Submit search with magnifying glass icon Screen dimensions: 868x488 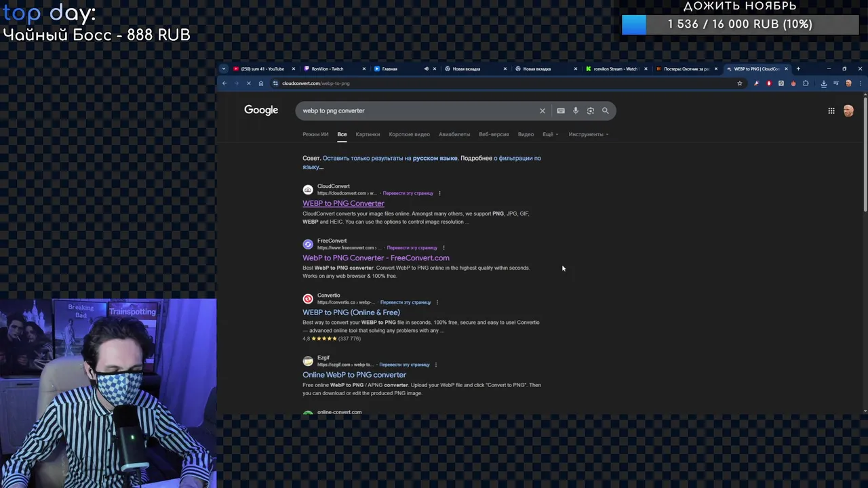tap(606, 110)
